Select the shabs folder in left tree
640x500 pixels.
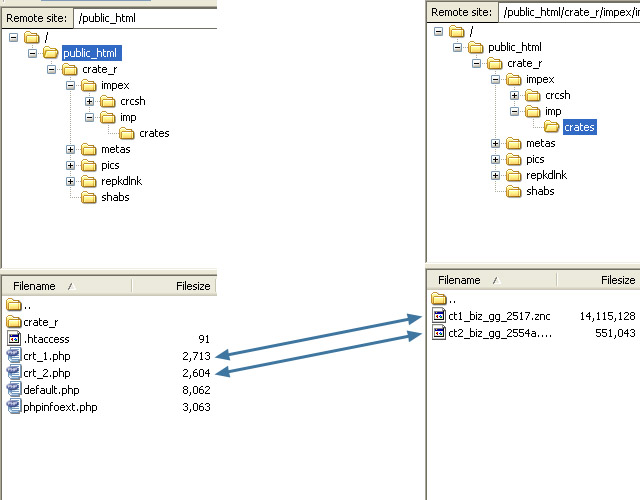[114, 197]
